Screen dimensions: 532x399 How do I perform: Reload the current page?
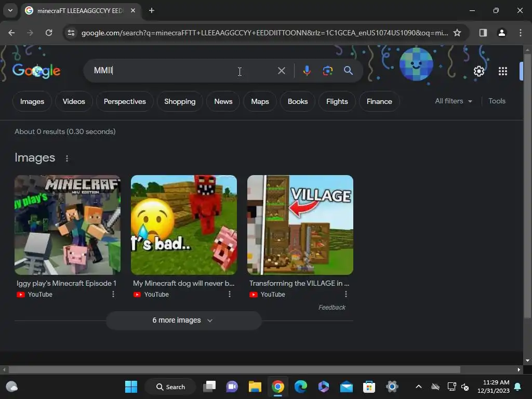(x=49, y=33)
